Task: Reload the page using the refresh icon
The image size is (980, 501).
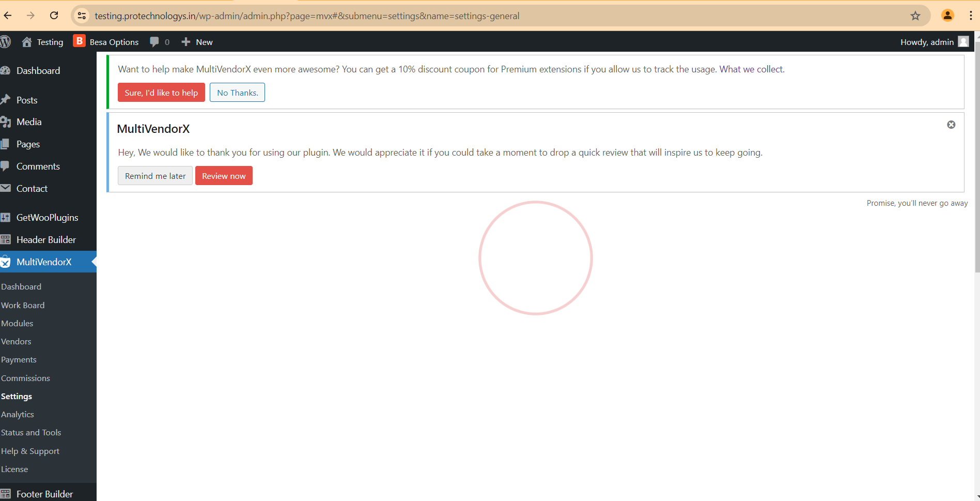Action: (54, 16)
